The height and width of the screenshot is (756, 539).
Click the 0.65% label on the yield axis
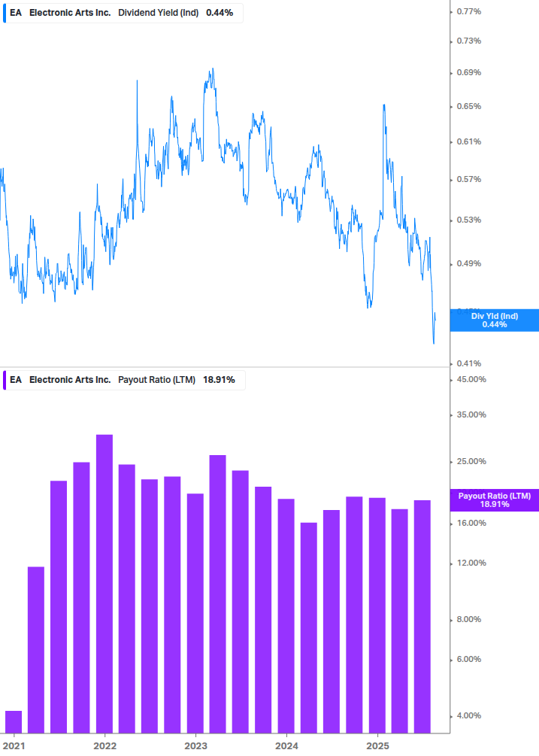(x=468, y=107)
